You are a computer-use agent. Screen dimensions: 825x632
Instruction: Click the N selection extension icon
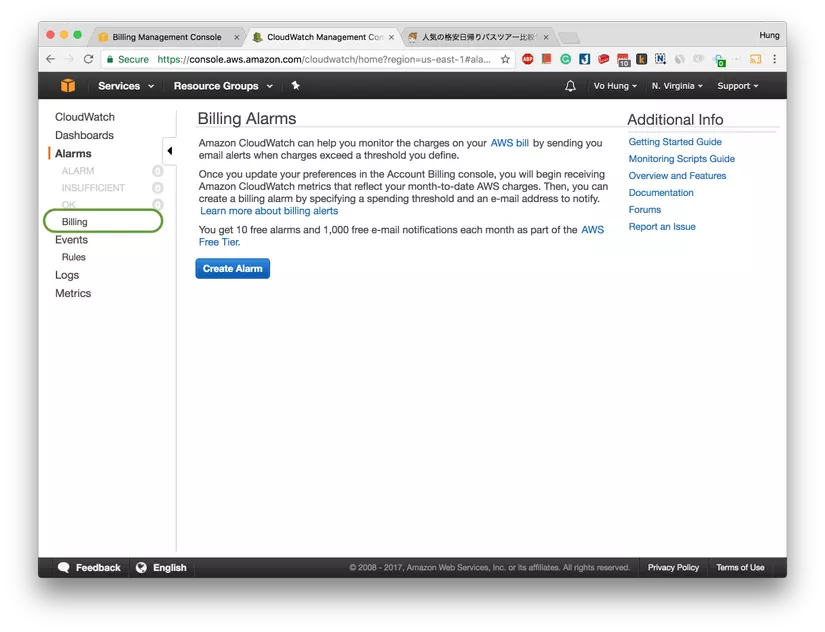660,59
